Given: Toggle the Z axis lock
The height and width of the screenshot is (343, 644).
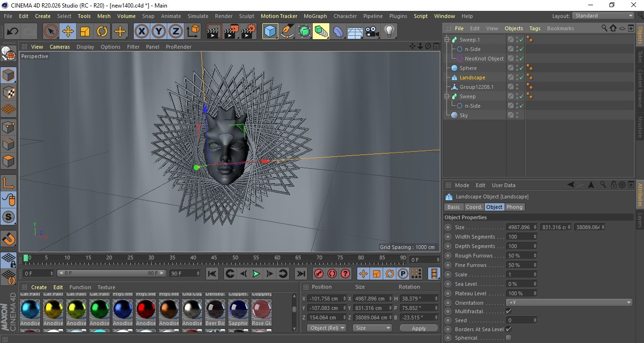Looking at the screenshot, I should pyautogui.click(x=176, y=32).
